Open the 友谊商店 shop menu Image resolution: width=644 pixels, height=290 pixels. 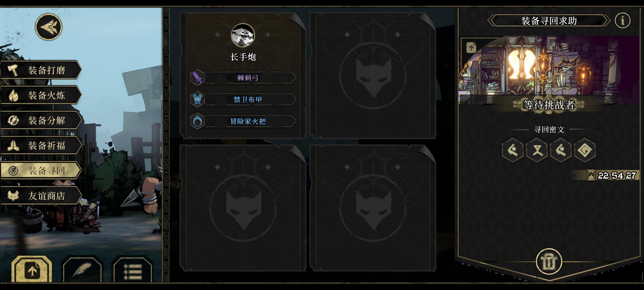(x=41, y=196)
